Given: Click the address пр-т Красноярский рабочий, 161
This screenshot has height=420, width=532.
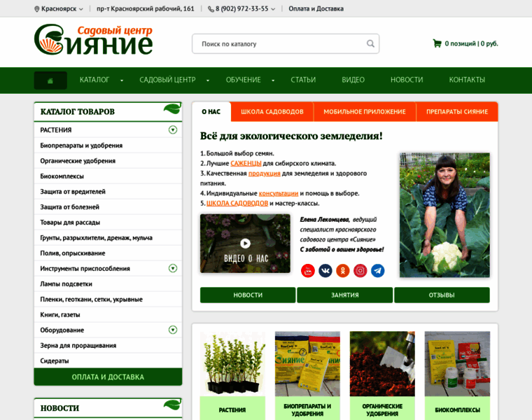Looking at the screenshot, I should click(145, 9).
